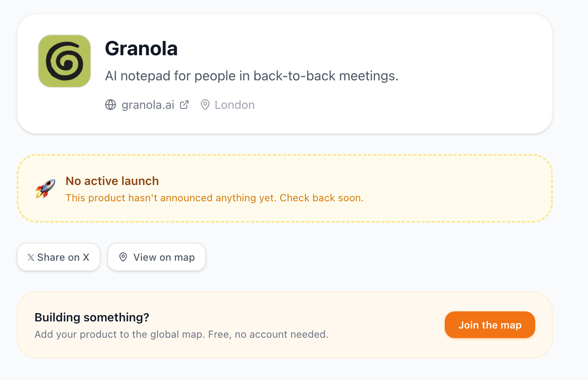The width and height of the screenshot is (588, 380).
Task: Click the external link arrow icon
Action: pos(184,105)
